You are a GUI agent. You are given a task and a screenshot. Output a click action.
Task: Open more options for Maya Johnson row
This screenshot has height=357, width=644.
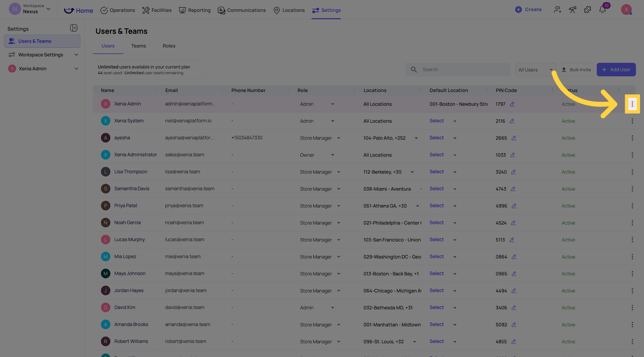[632, 274]
